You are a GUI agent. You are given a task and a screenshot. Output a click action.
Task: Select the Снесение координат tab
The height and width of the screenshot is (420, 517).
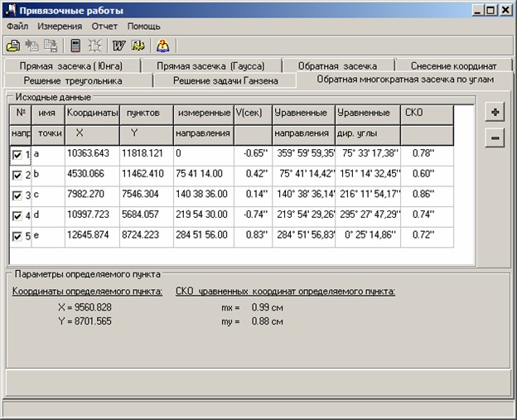pyautogui.click(x=454, y=65)
